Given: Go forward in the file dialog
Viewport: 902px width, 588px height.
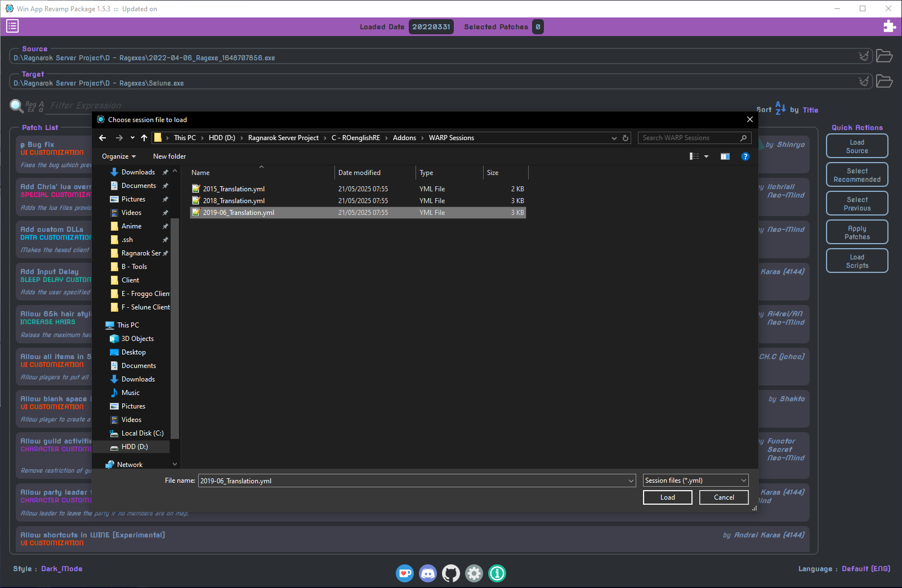Looking at the screenshot, I should (119, 138).
